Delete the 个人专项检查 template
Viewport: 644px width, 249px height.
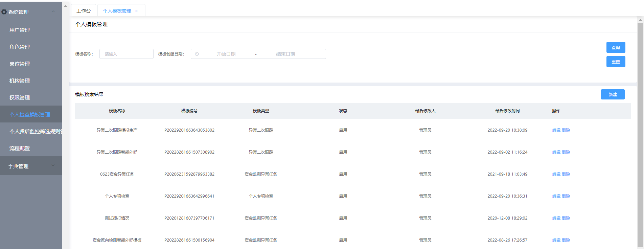(x=566, y=196)
